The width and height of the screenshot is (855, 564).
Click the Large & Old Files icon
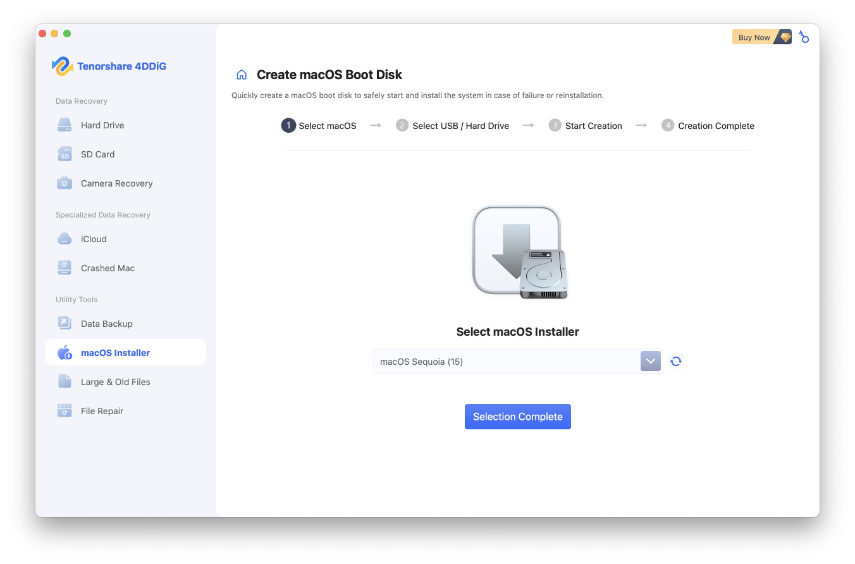(64, 382)
